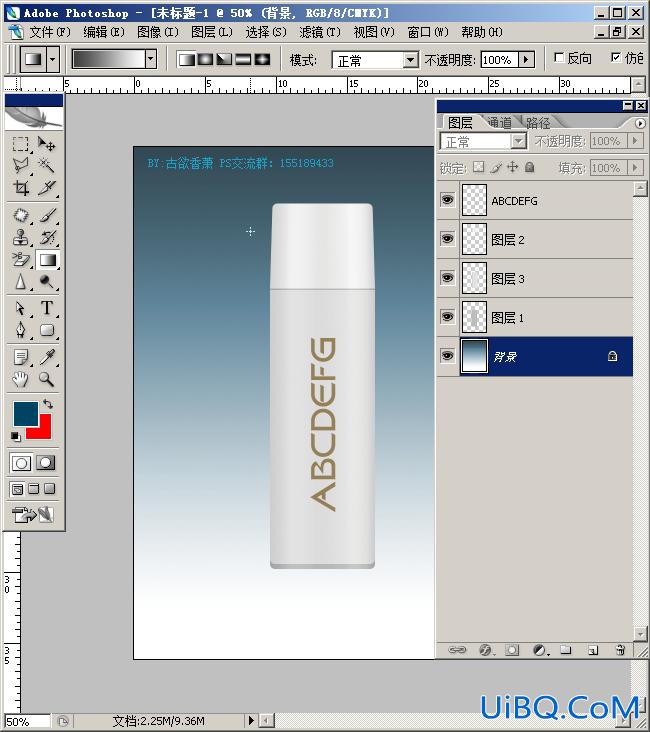Select the Notes tool
Screen dimensions: 650x732
[21, 358]
